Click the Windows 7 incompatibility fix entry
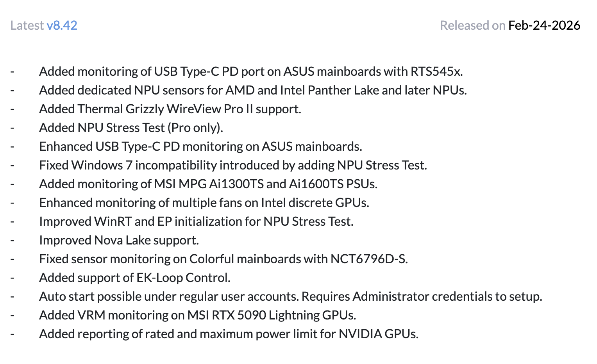Screen dimensions: 597x364 coord(233,165)
